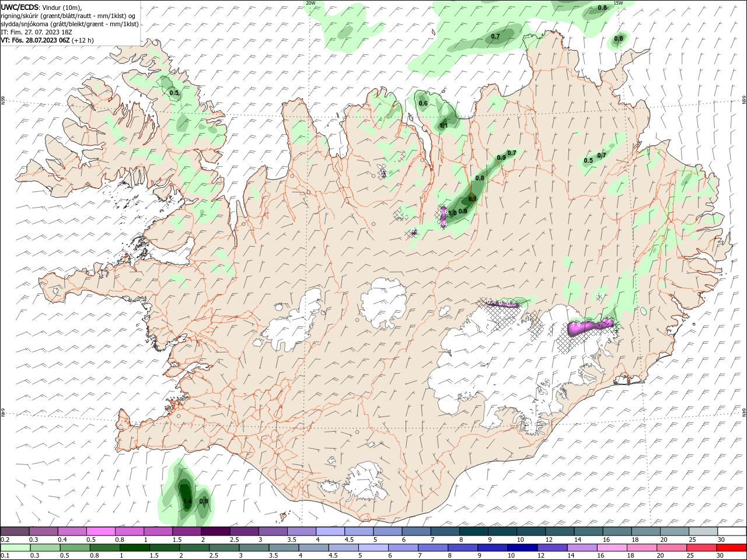The height and width of the screenshot is (560, 747).
Task: Select the white 30 snow legend swatch
Action: [731, 531]
